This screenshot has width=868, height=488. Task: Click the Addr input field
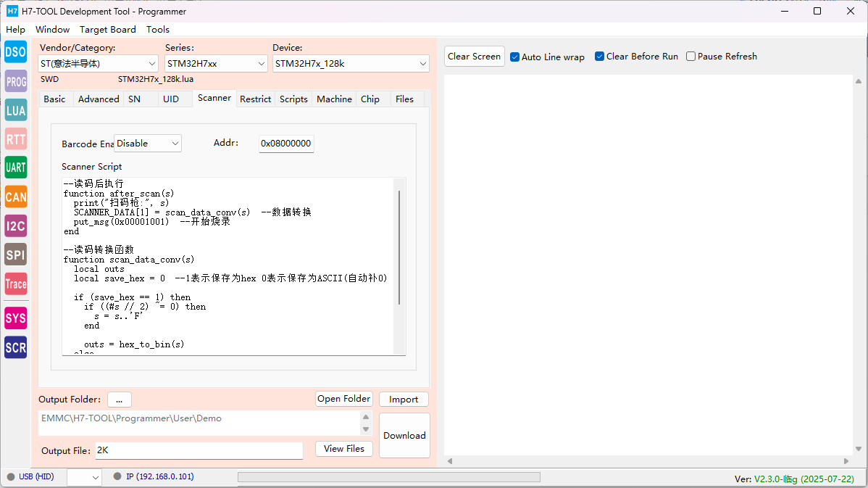tap(286, 144)
